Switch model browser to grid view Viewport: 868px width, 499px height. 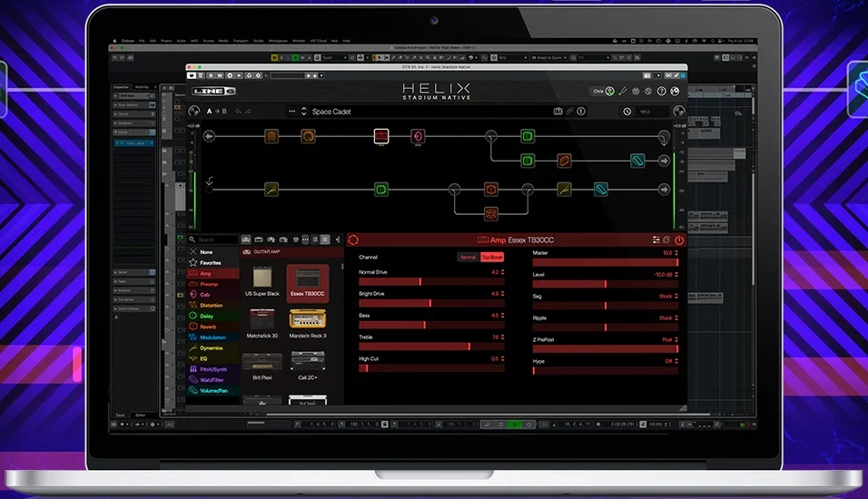(x=325, y=240)
